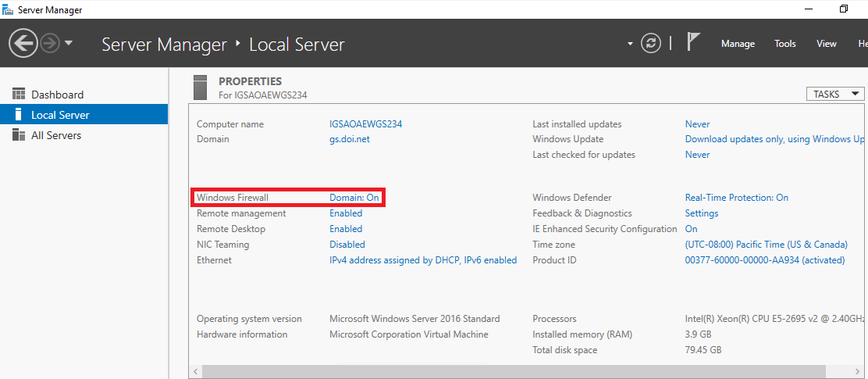
Task: Click the horizontal scrollbar thumb
Action: click(514, 371)
